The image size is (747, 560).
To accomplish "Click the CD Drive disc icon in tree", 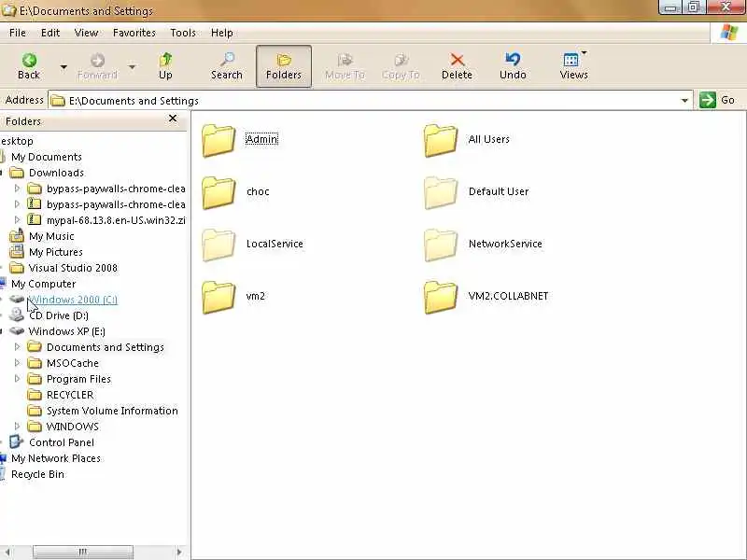I will pos(17,315).
